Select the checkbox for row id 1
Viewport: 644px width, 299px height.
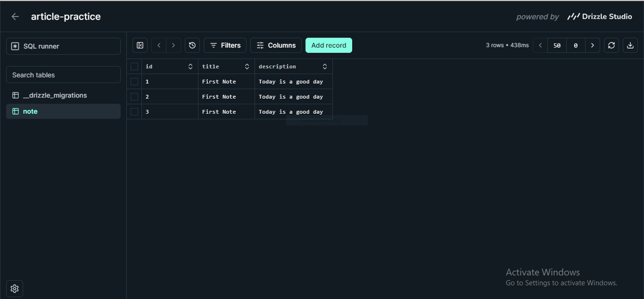coord(134,81)
